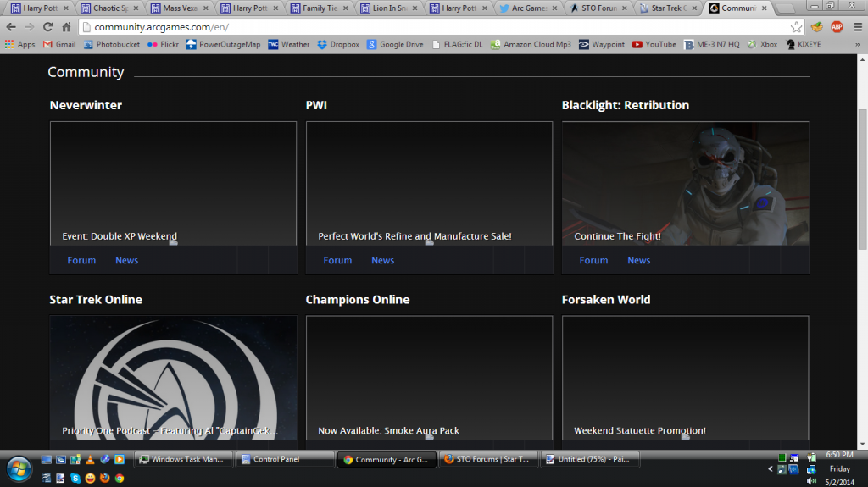Image resolution: width=868 pixels, height=487 pixels.
Task: Switch to the Lion In Snake tab
Action: point(389,8)
